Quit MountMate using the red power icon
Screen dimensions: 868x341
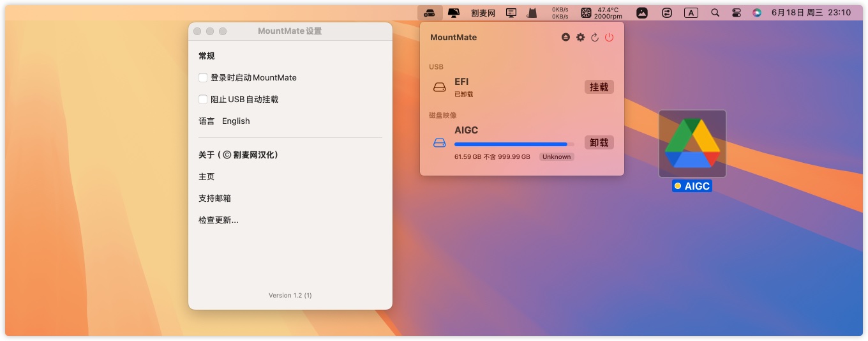coord(609,38)
